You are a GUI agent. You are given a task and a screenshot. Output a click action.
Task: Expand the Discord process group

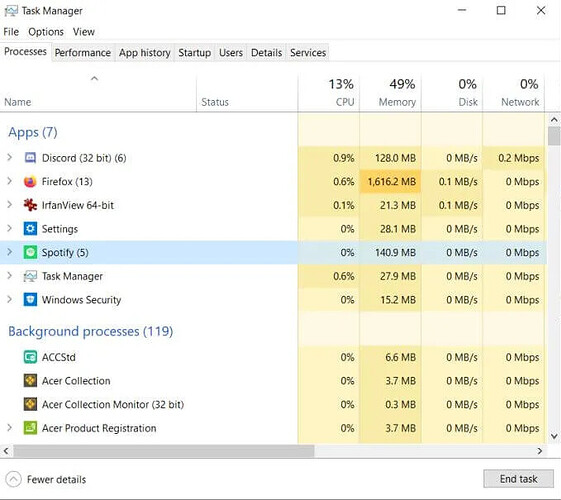(10, 157)
